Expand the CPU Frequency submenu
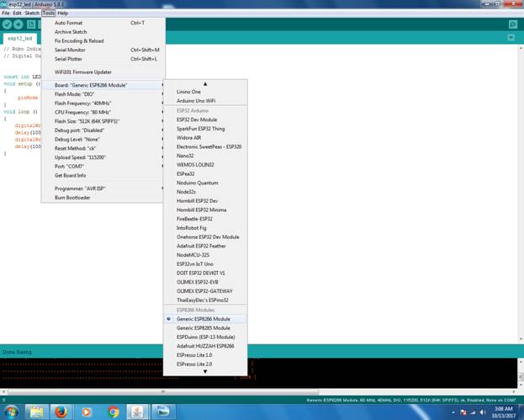This screenshot has width=524, height=420. [103, 112]
